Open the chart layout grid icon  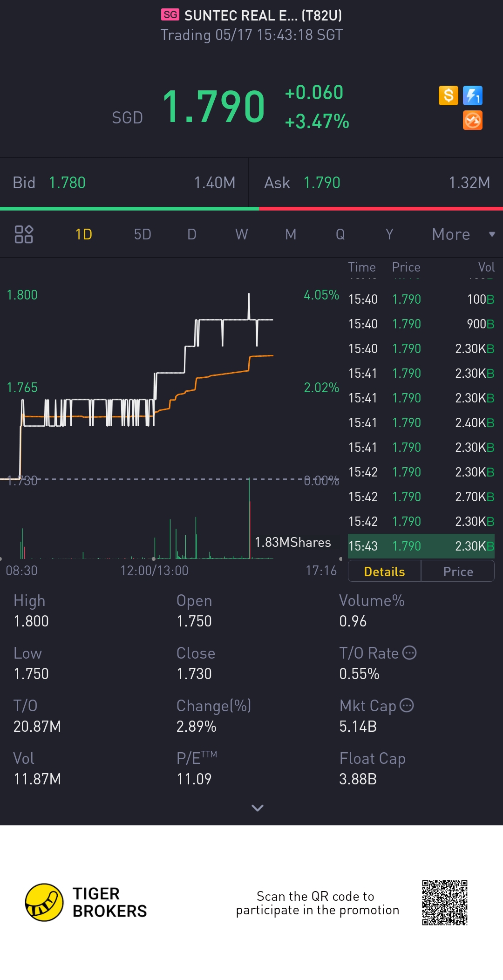tap(24, 234)
